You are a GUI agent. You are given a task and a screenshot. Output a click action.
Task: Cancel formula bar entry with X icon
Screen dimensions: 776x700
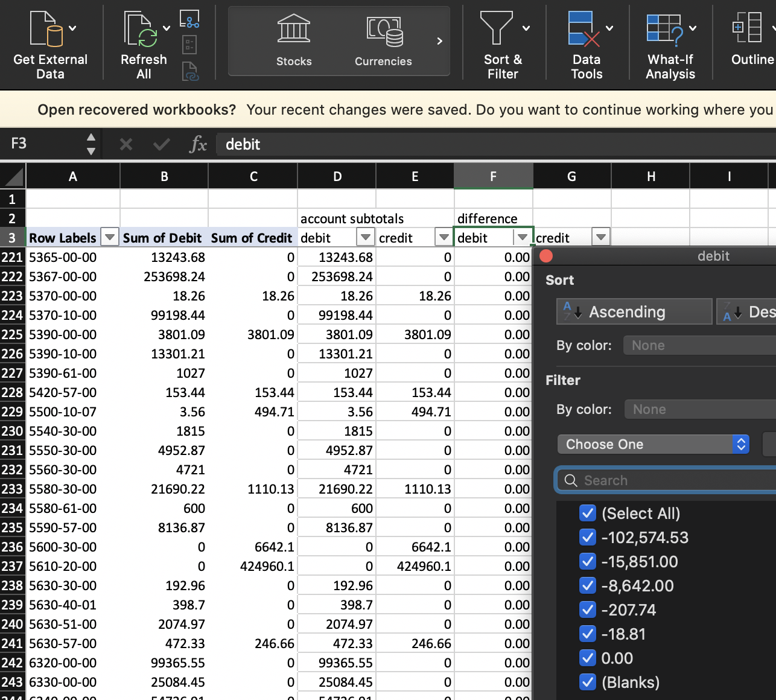click(x=126, y=144)
